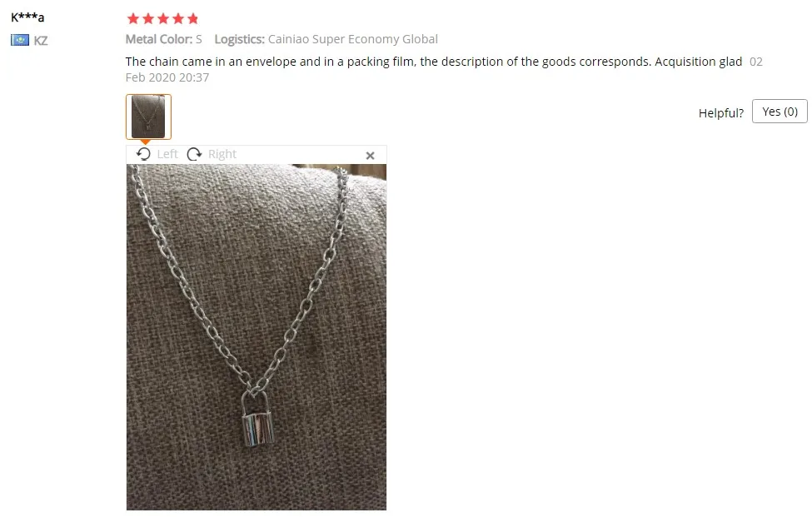Click the padlock pendant in enlarged photo
This screenshot has height=517, width=812.
257,420
